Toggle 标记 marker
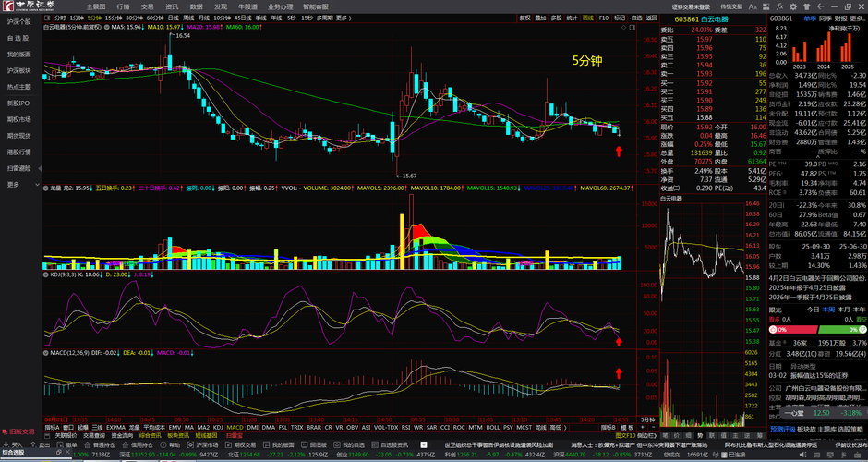The image size is (868, 462). click(620, 18)
